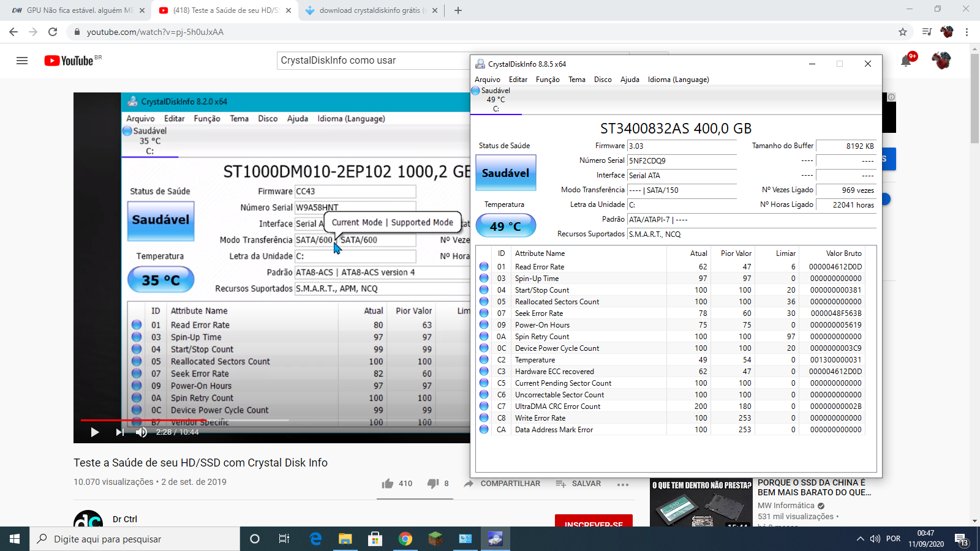Click the SALVAR save button
Viewport: 980px width, 551px height.
tap(578, 484)
